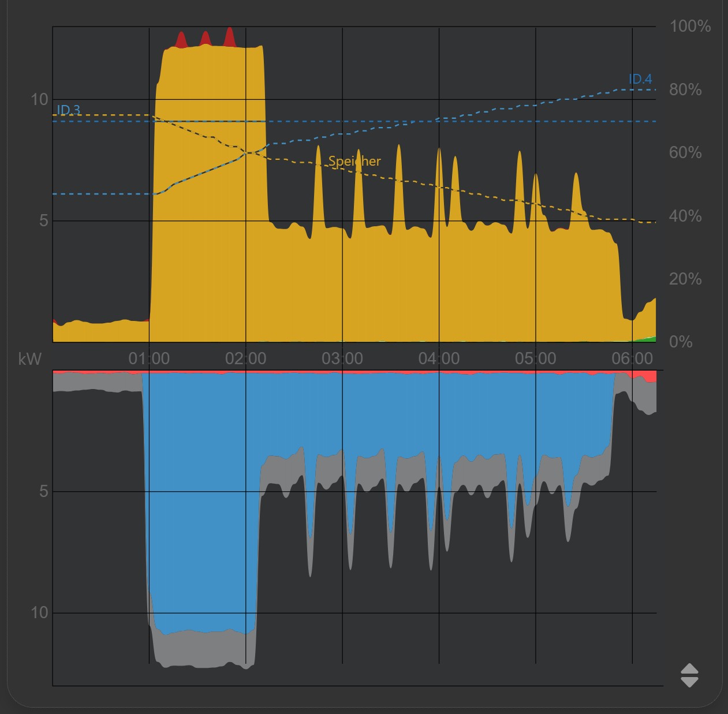728x714 pixels.
Task: Toggle the ID.3 series visibility
Action: click(x=69, y=110)
